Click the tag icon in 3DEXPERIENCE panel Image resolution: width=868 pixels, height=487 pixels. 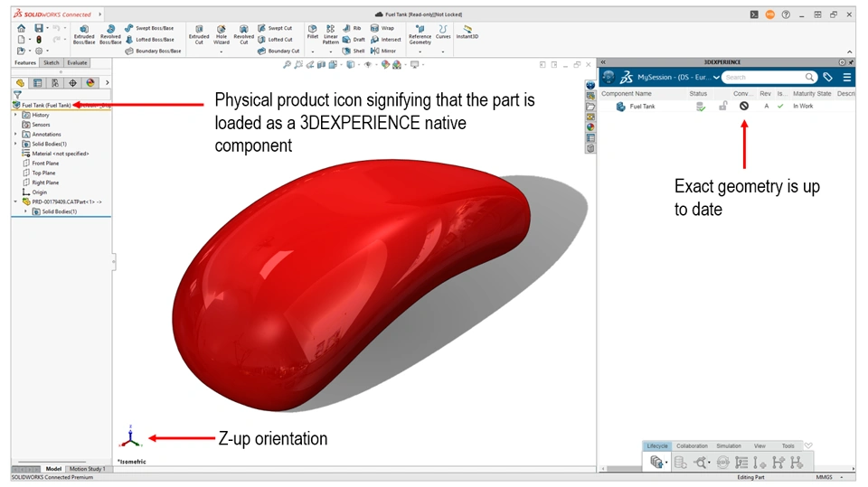pyautogui.click(x=827, y=77)
